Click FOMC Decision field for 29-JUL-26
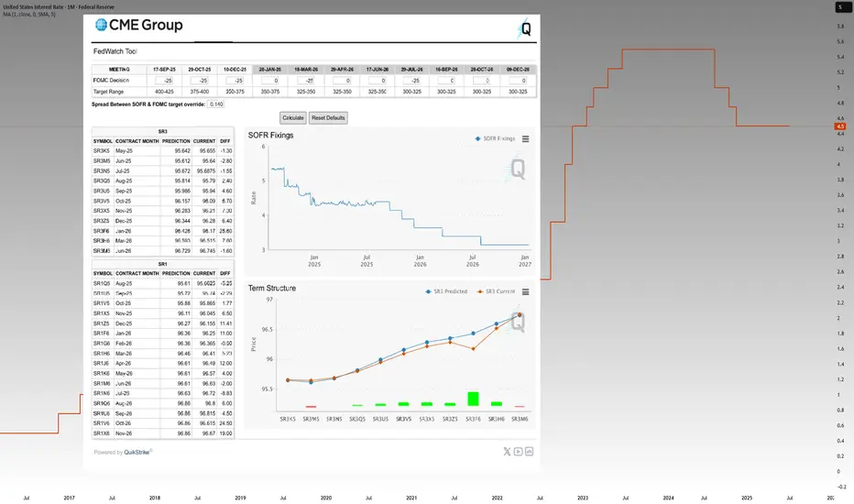Screen dimensions: 854x504 [x=411, y=80]
